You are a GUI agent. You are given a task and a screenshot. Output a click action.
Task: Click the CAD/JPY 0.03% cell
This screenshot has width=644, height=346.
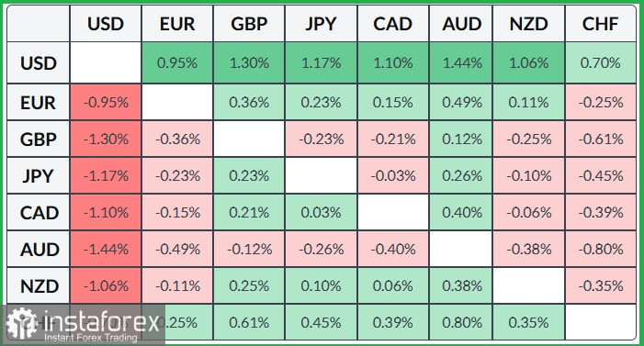(321, 213)
